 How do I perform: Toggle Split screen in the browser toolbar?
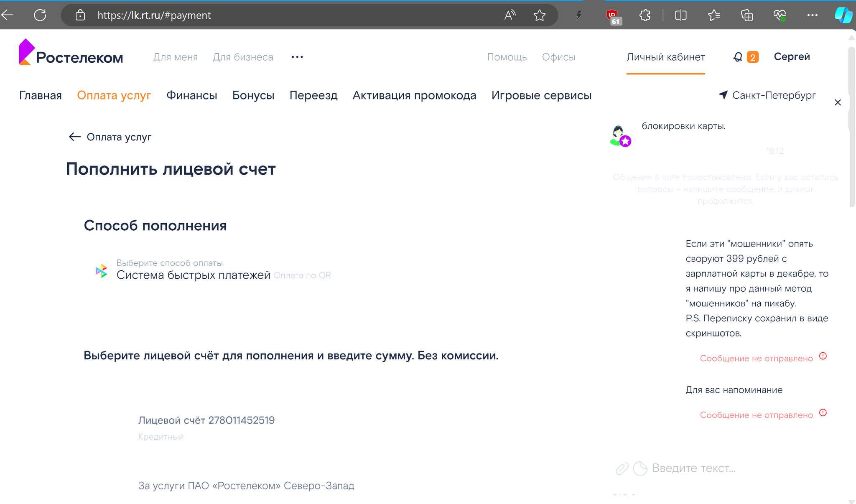pyautogui.click(x=681, y=15)
